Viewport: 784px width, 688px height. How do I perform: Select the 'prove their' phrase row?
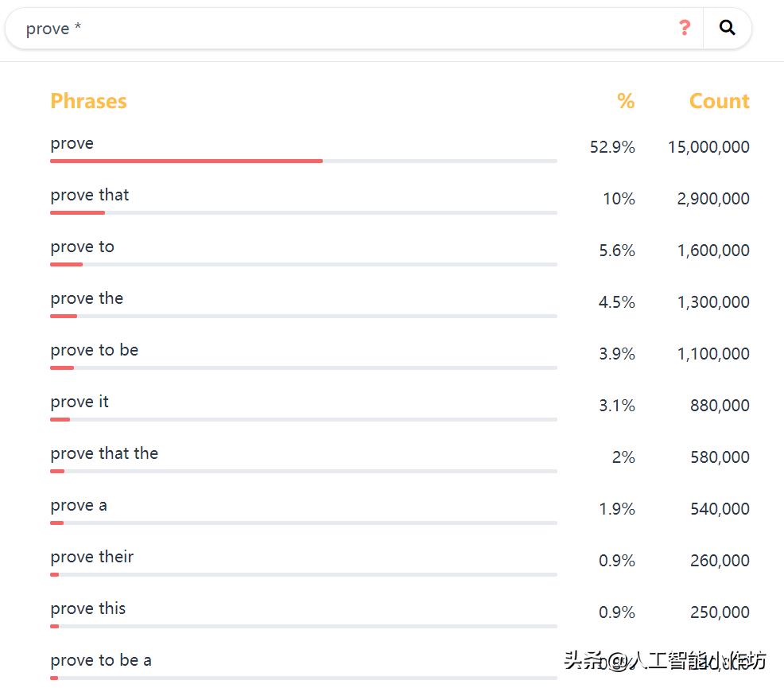(x=91, y=557)
